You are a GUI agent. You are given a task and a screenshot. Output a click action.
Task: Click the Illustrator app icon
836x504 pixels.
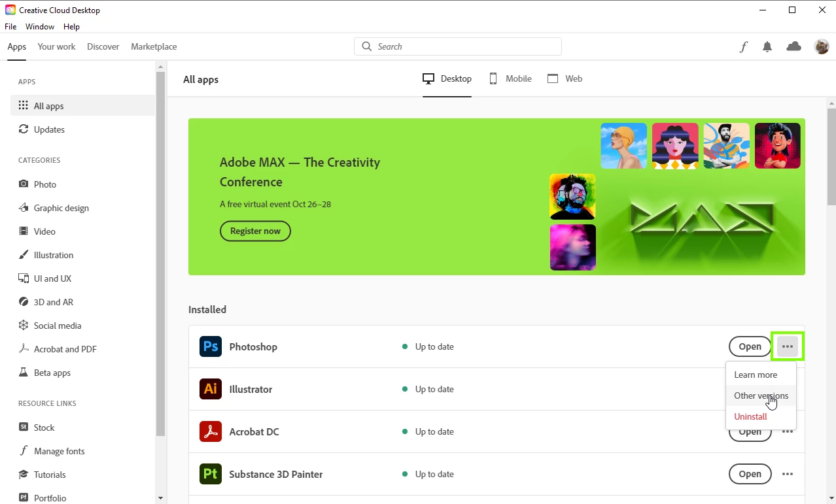tap(211, 389)
